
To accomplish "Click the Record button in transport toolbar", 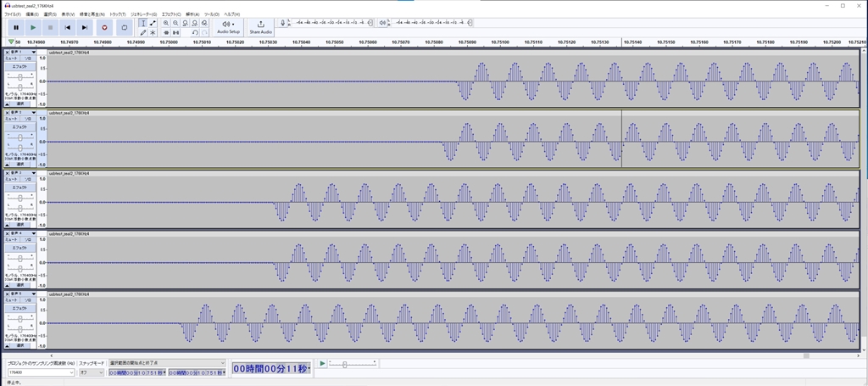I will (104, 27).
